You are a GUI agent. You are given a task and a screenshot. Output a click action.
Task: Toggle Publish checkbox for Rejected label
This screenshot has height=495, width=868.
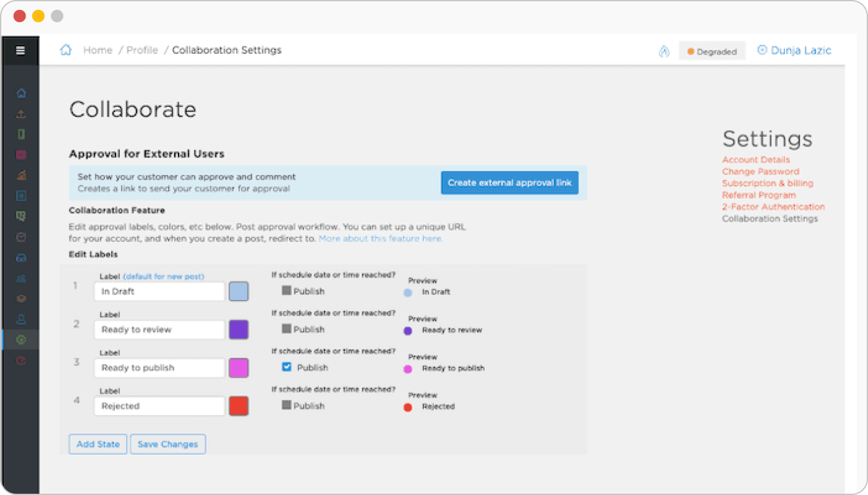pyautogui.click(x=287, y=405)
